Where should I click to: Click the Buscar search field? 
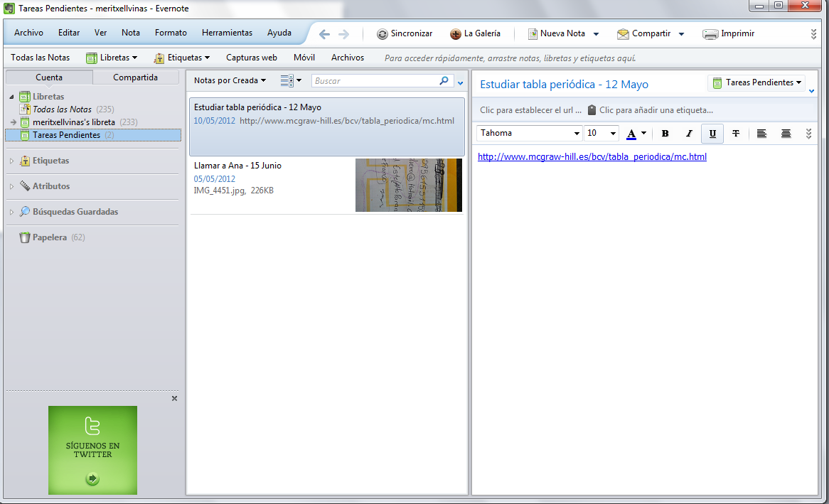[374, 81]
